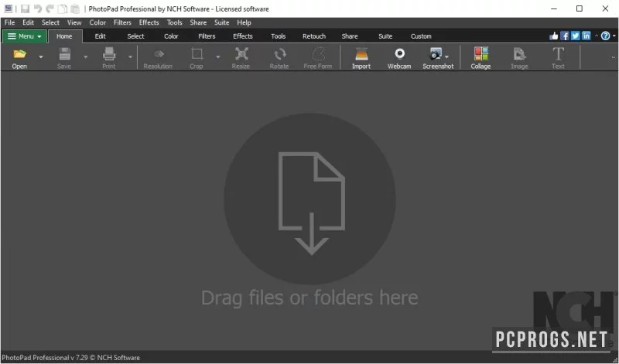This screenshot has height=364, width=619.
Task: Open the Edit menu in menu bar
Action: 28,22
